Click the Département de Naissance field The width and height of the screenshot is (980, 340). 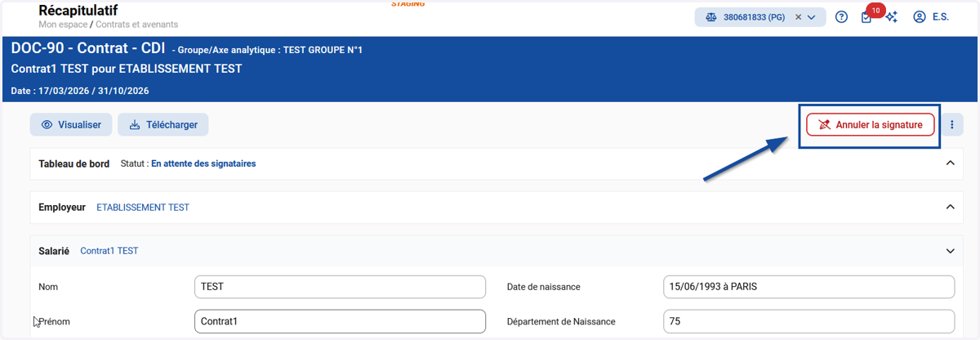pos(808,321)
